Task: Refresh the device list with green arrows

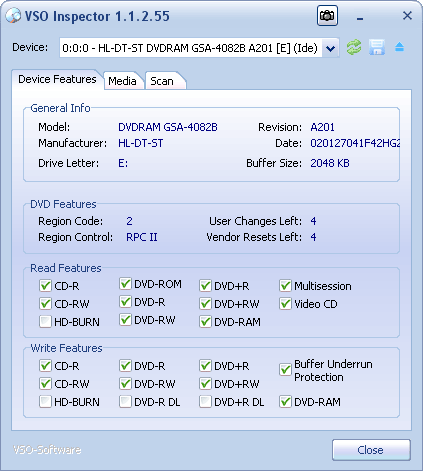Action: (x=354, y=47)
